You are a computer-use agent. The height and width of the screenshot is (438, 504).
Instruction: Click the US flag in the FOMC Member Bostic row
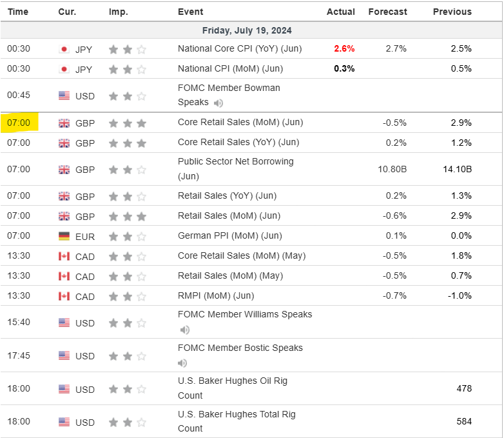click(x=64, y=356)
